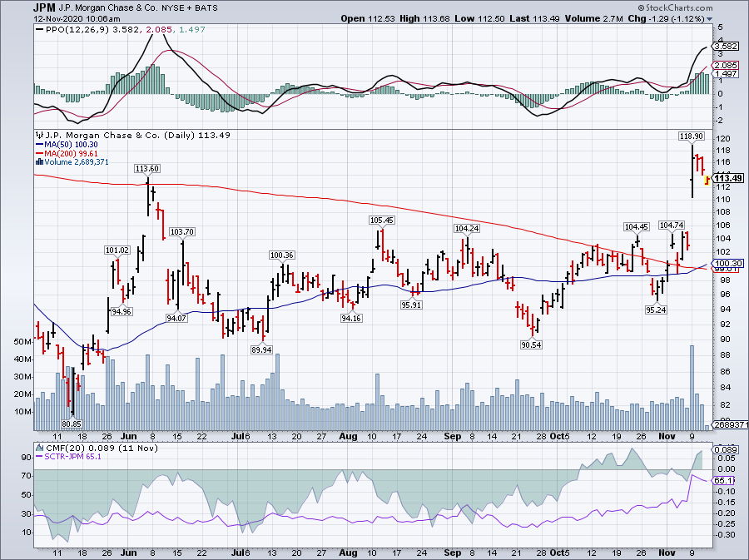The image size is (749, 560).
Task: Click the 104.24 September peak label
Action: pos(467,229)
